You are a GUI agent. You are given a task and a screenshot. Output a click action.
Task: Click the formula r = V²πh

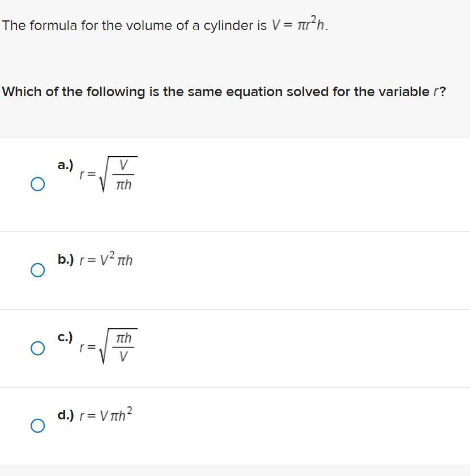[106, 260]
